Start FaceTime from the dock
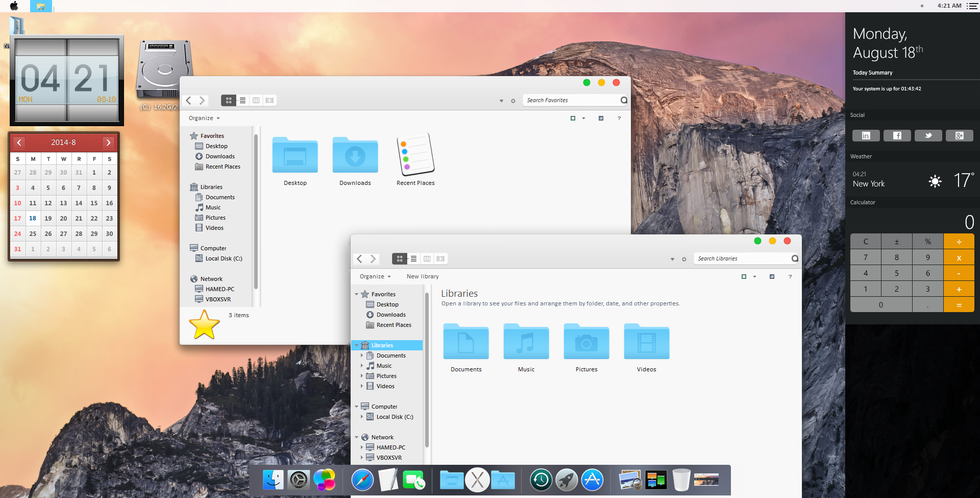 pos(414,480)
